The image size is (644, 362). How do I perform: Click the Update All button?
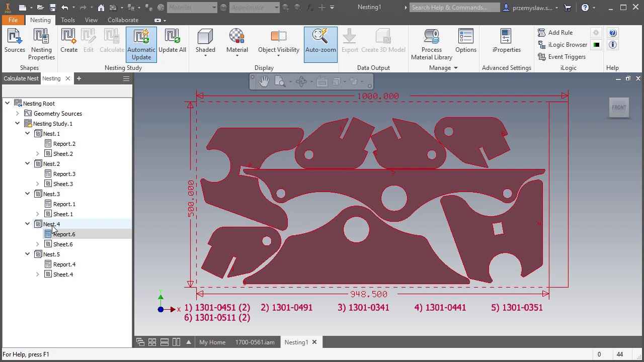172,41
